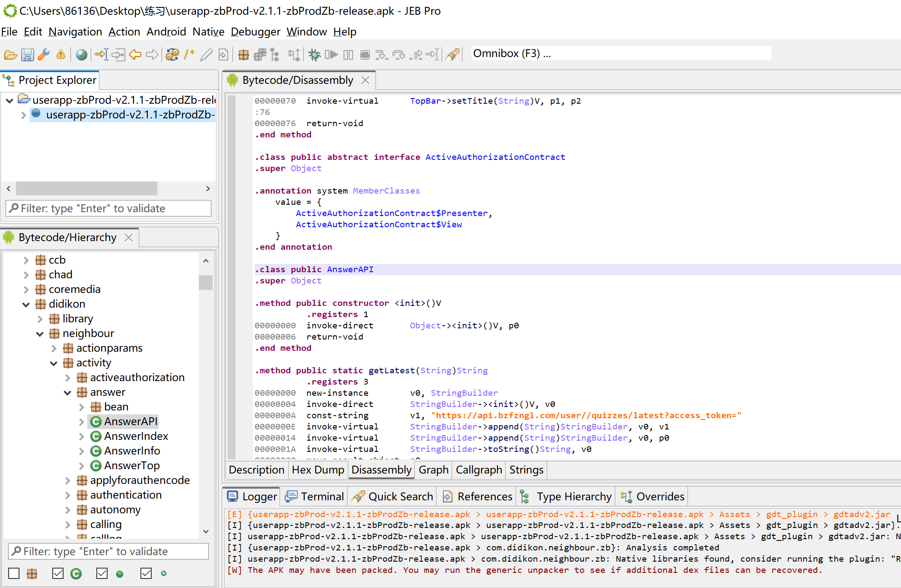This screenshot has width=901, height=588.
Task: Click the Omnibox search field
Action: (x=620, y=54)
